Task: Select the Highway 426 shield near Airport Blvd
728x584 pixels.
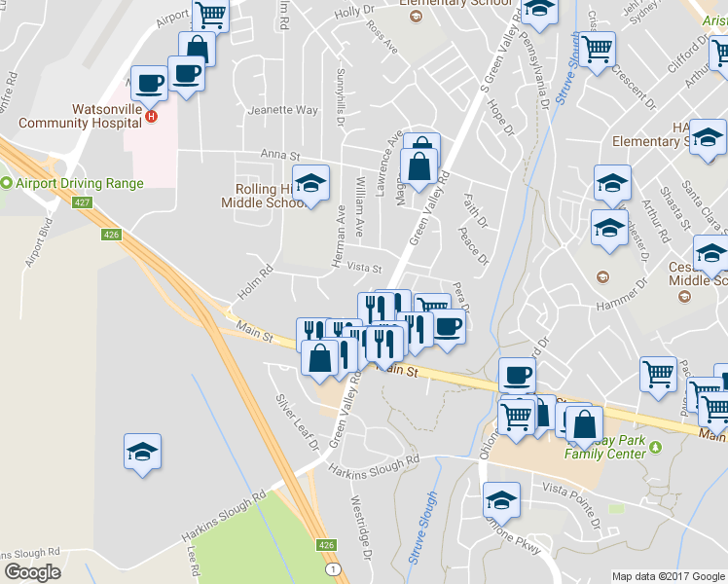Action: click(x=111, y=235)
